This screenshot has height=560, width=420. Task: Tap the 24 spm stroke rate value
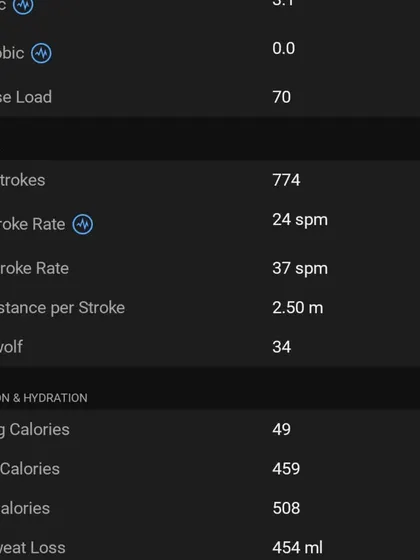pos(300,220)
